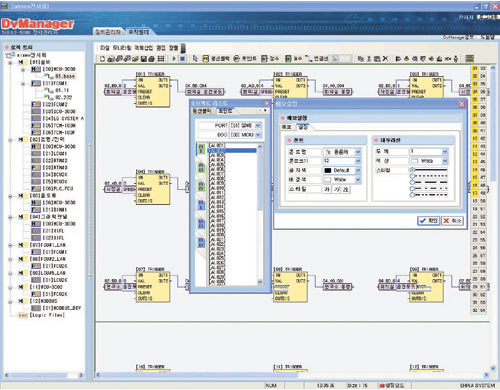
Task: Toggle underline 가 font style button
Action: (x=346, y=189)
